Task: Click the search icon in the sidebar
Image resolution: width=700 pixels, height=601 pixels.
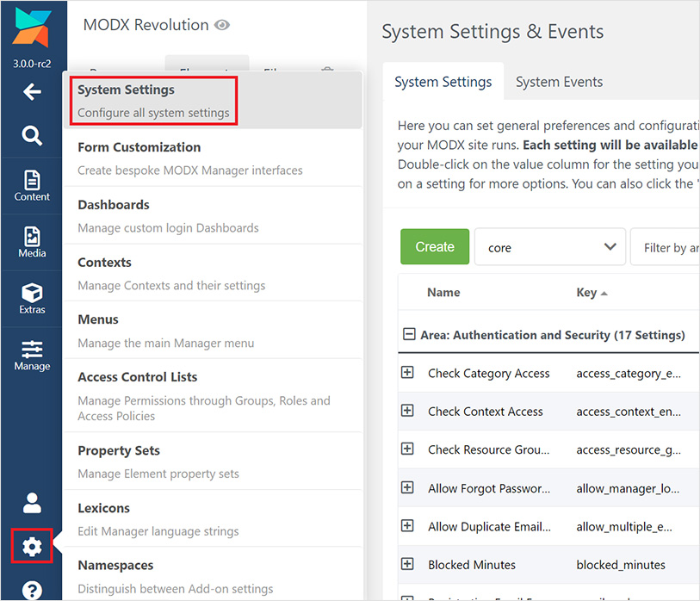Action: click(32, 135)
